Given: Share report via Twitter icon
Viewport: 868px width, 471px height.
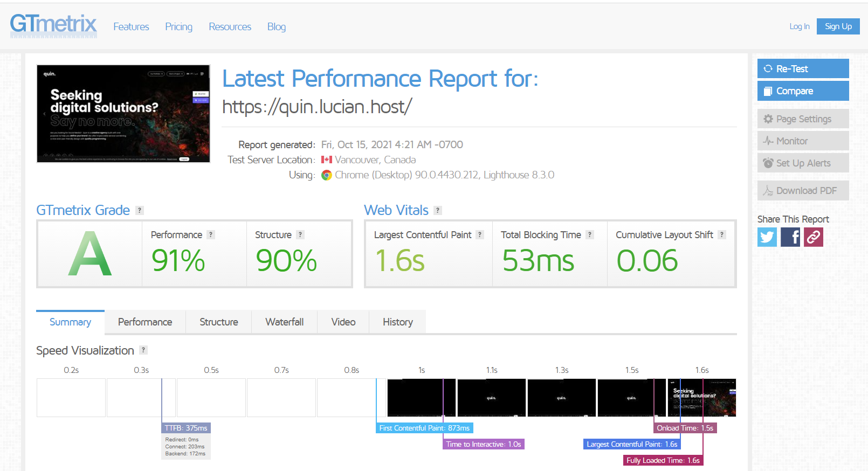Looking at the screenshot, I should coord(767,237).
